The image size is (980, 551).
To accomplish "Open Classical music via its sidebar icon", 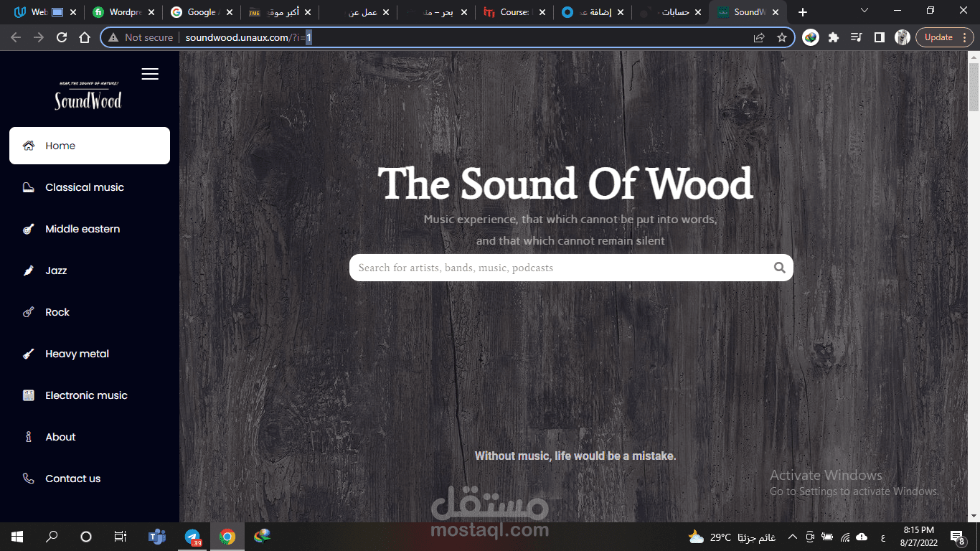I will pyautogui.click(x=28, y=187).
